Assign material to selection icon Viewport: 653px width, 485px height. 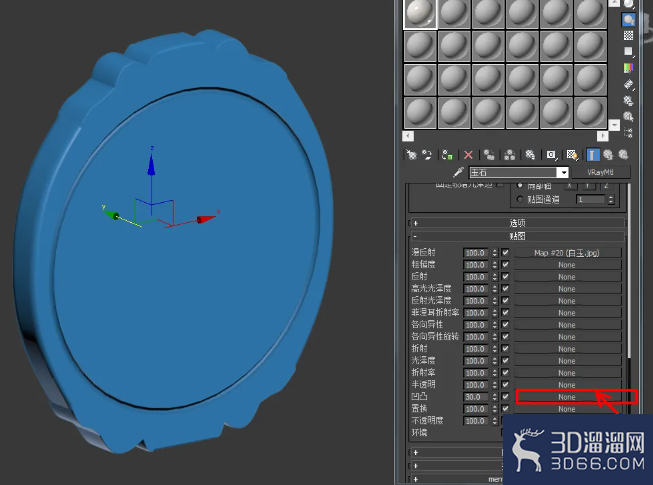(448, 155)
